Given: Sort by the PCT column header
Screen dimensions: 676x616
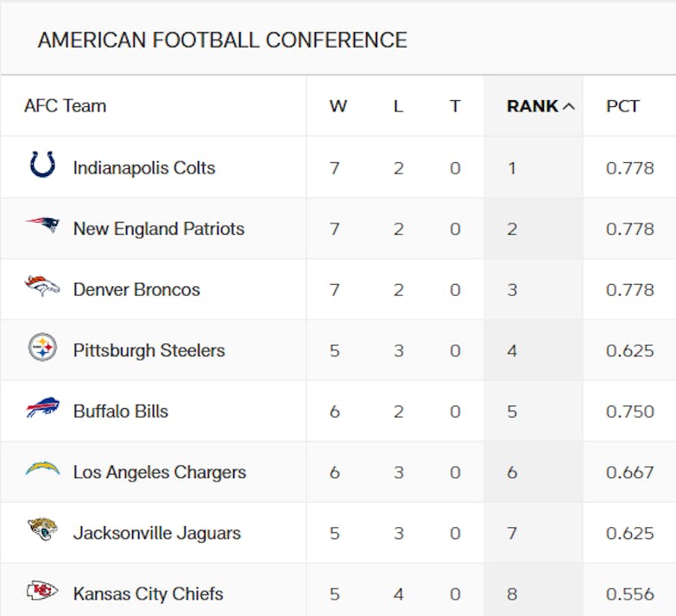Looking at the screenshot, I should click(622, 106).
